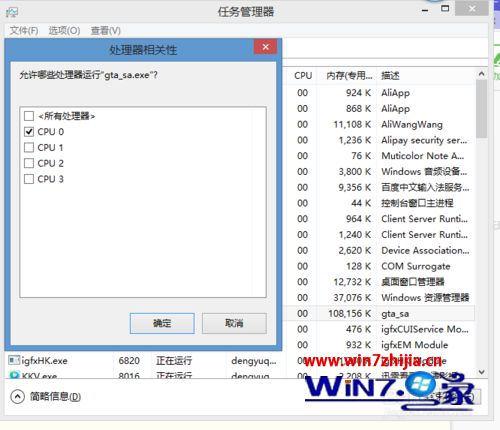This screenshot has height=430, width=500.
Task: Click the 964 K Client Server Runti... row
Action: tap(380, 219)
